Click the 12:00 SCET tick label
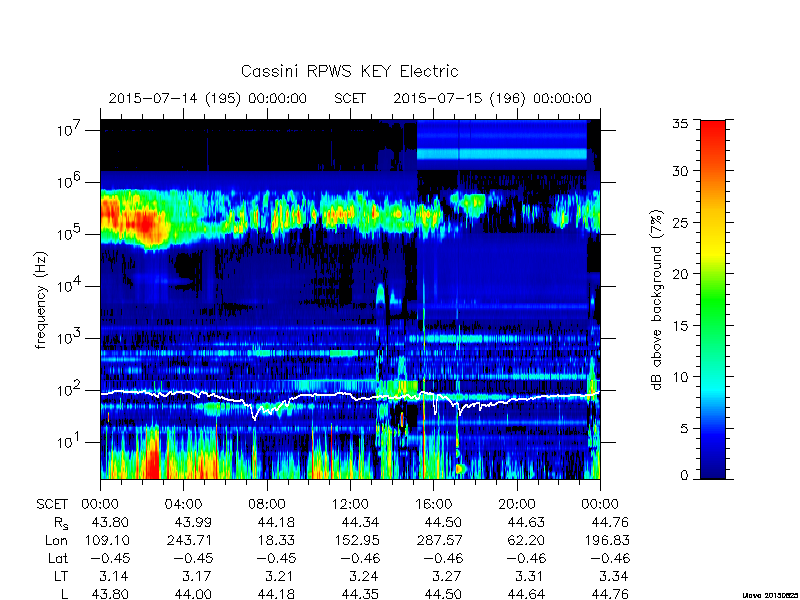Viewport: 800px width, 600px height. point(350,505)
